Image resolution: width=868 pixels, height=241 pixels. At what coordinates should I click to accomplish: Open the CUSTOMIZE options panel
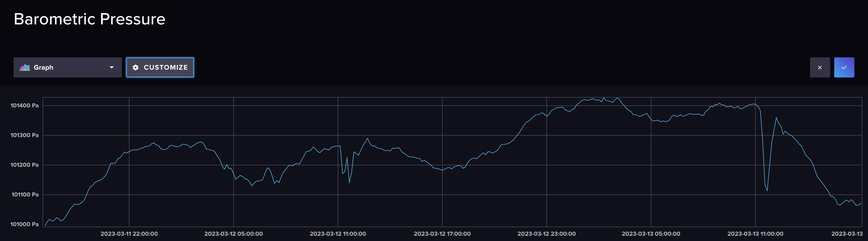(x=160, y=68)
